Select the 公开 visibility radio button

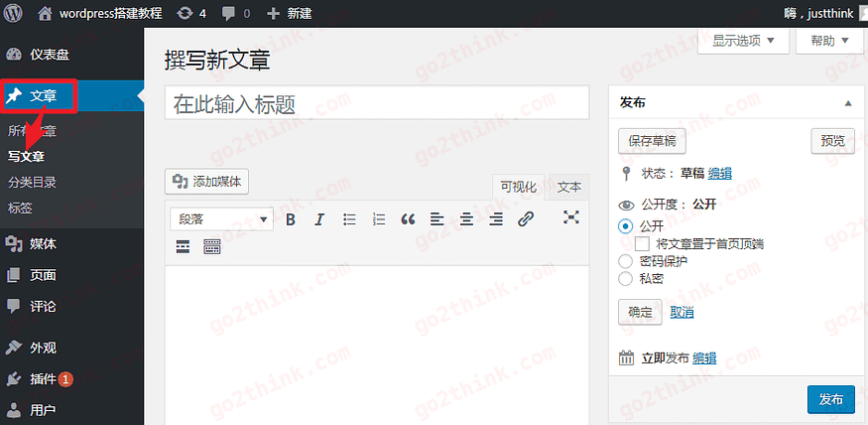626,226
